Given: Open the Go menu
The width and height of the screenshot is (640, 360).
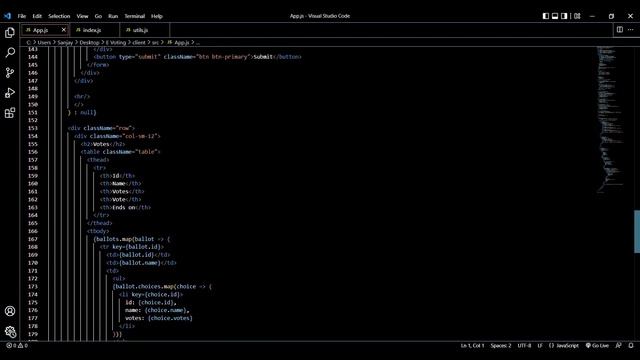Looking at the screenshot, I should click(98, 16).
